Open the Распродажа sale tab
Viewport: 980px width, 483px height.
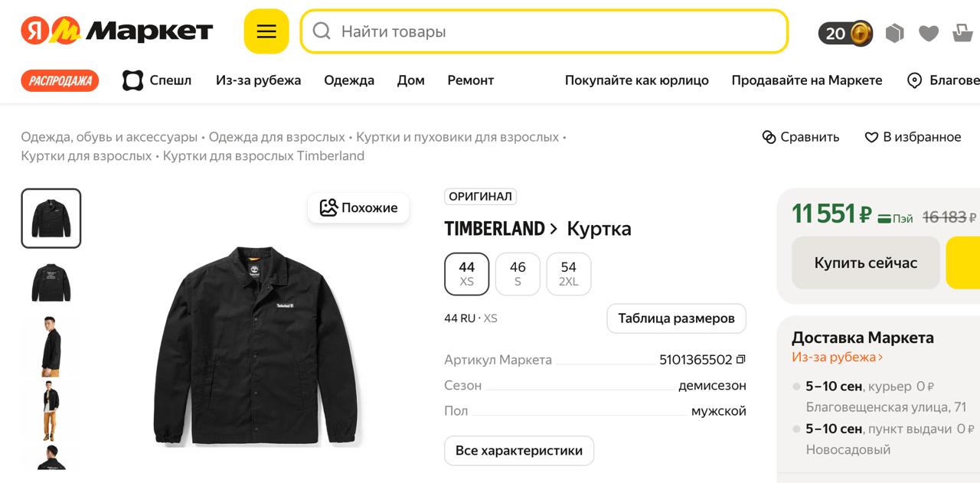60,80
